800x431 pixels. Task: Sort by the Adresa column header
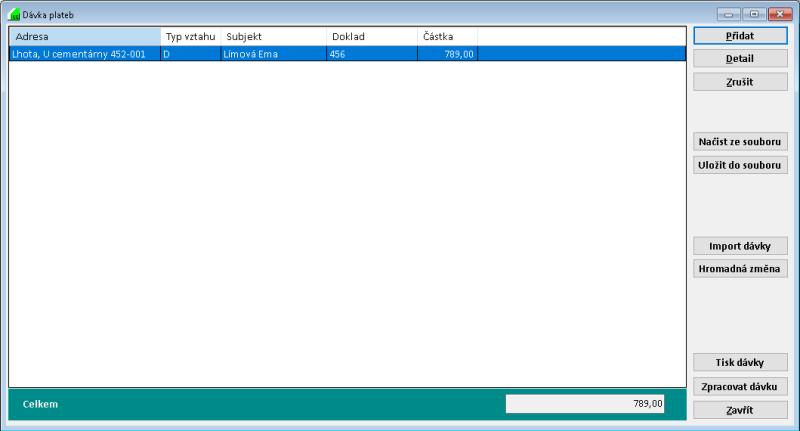pyautogui.click(x=84, y=37)
